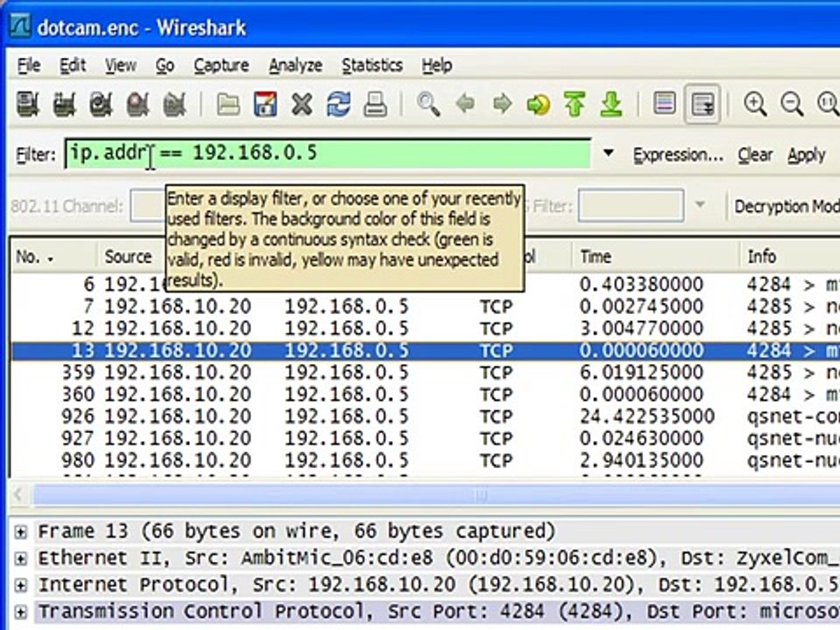Open the Help menu
Image resolution: width=840 pixels, height=630 pixels.
coord(437,66)
